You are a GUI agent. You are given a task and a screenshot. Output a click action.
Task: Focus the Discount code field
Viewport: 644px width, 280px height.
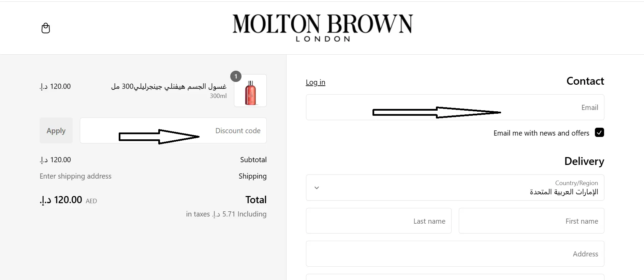pyautogui.click(x=173, y=130)
